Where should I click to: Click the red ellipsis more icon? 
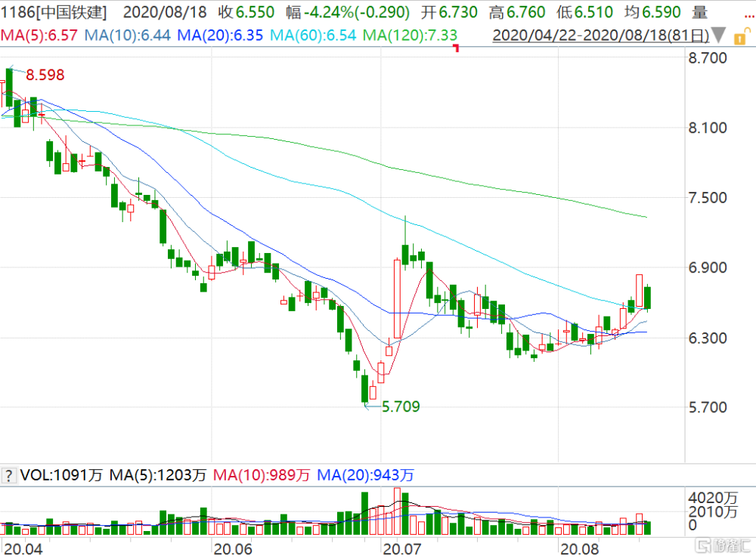click(x=749, y=15)
